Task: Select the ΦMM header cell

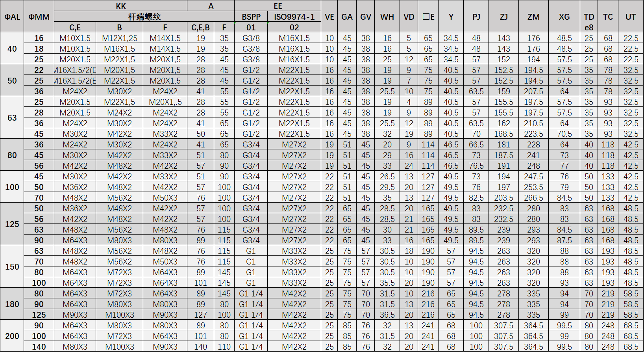Action: tap(39, 17)
